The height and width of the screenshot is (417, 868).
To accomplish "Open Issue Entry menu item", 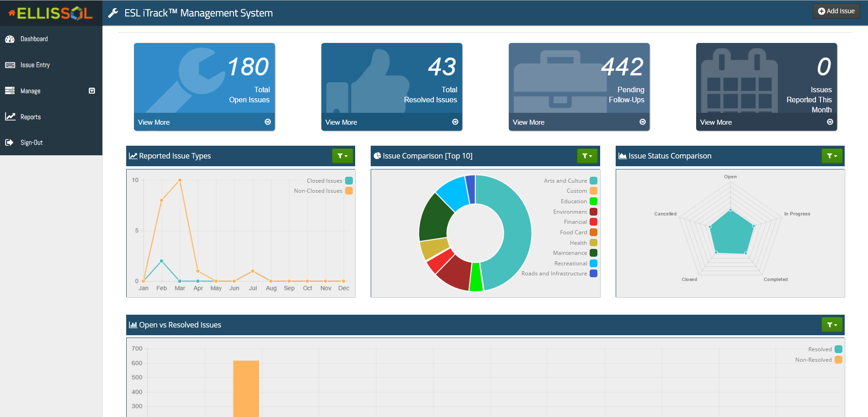I will coord(51,65).
